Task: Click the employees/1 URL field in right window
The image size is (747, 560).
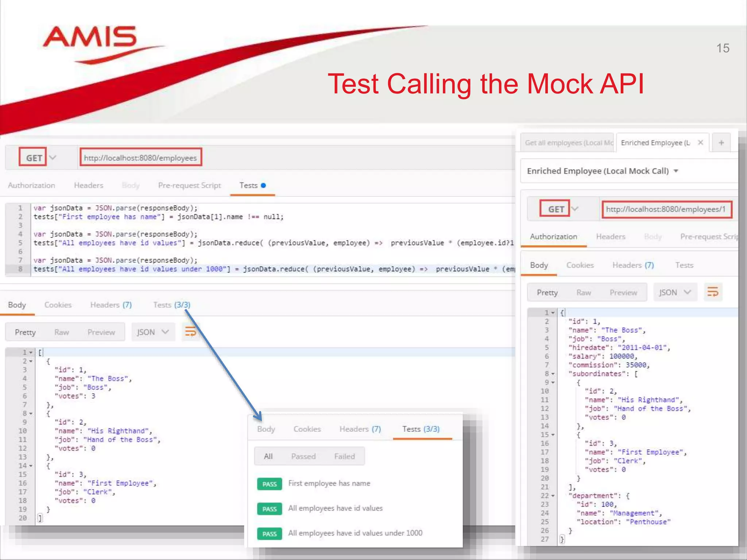Action: pos(666,209)
